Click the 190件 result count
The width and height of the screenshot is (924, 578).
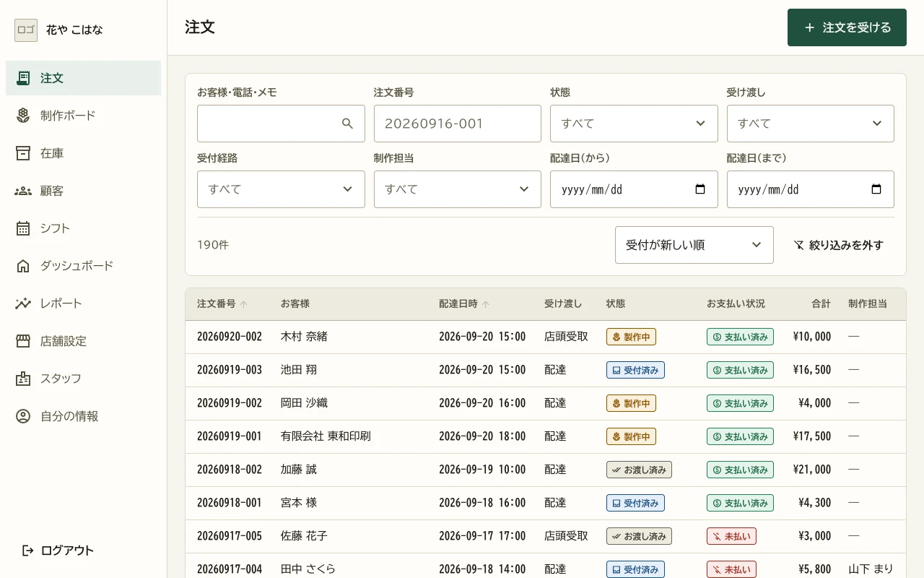[x=213, y=245]
